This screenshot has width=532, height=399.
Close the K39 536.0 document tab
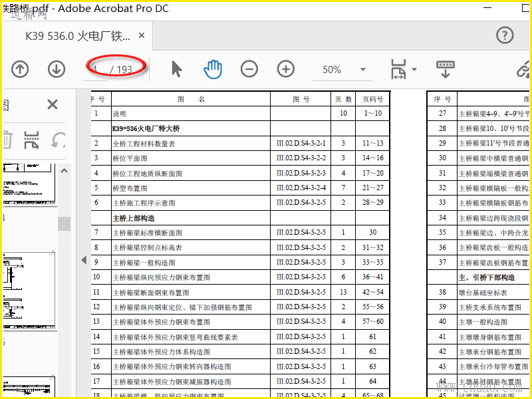pos(142,35)
